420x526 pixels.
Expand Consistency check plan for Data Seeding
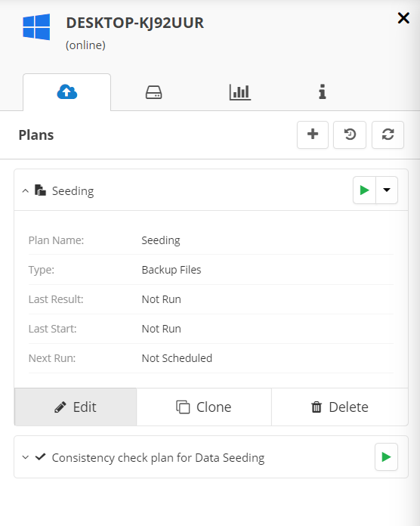25,457
